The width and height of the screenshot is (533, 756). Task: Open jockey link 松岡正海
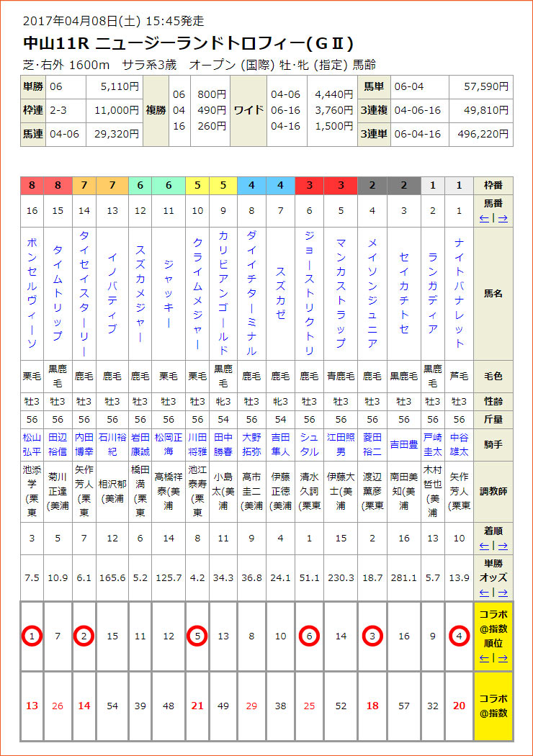(169, 444)
